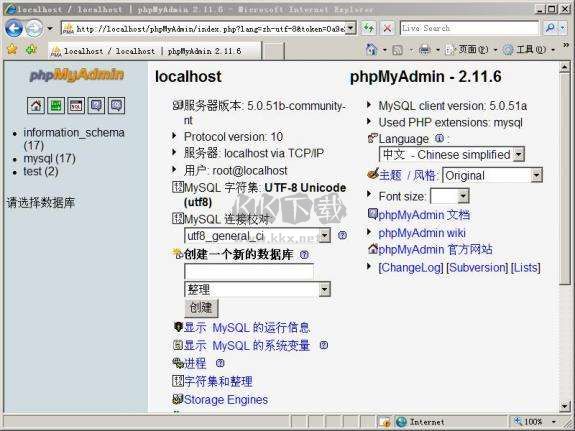Screen dimensions: 575x431
Task: Select the phpMyAdmin 2.11.6 browser tab
Action: [155, 51]
